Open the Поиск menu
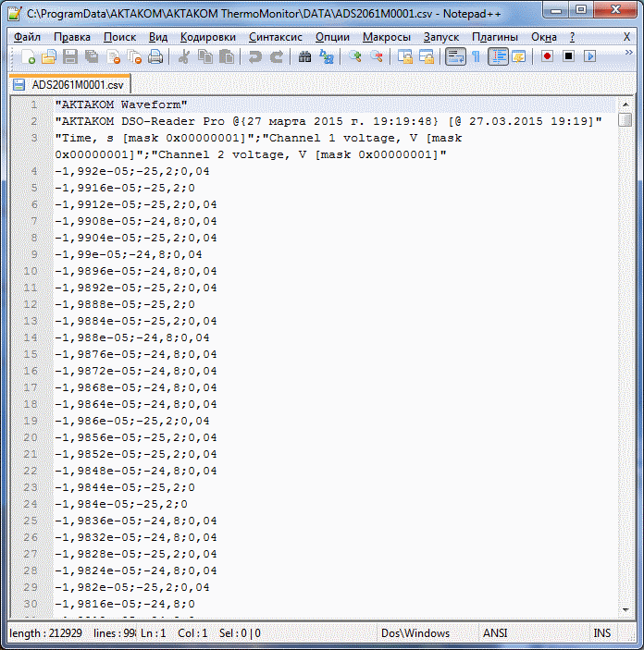This screenshot has width=644, height=650. (119, 37)
